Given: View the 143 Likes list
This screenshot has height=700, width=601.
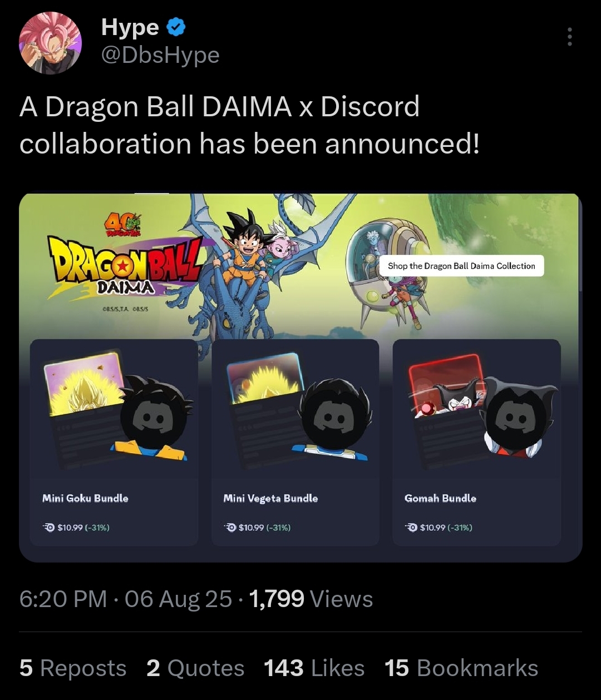Looking at the screenshot, I should [x=314, y=668].
